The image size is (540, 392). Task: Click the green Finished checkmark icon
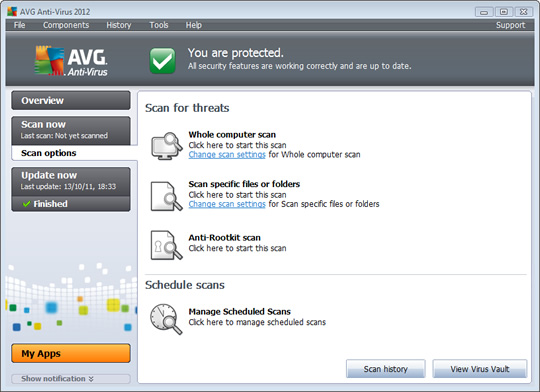(26, 204)
